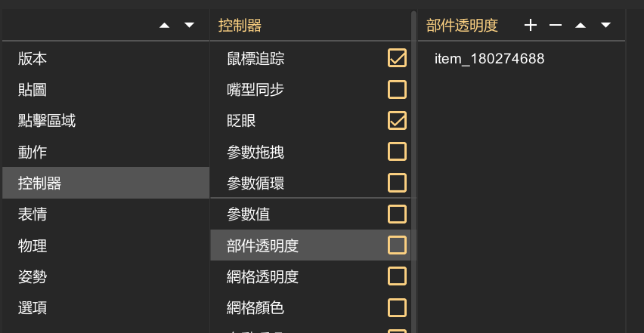Check the 網格顏色 checkbox
The width and height of the screenshot is (644, 333).
pos(397,307)
